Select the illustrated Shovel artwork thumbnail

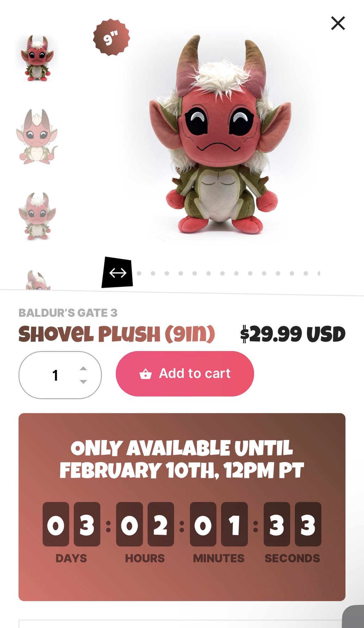click(37, 137)
